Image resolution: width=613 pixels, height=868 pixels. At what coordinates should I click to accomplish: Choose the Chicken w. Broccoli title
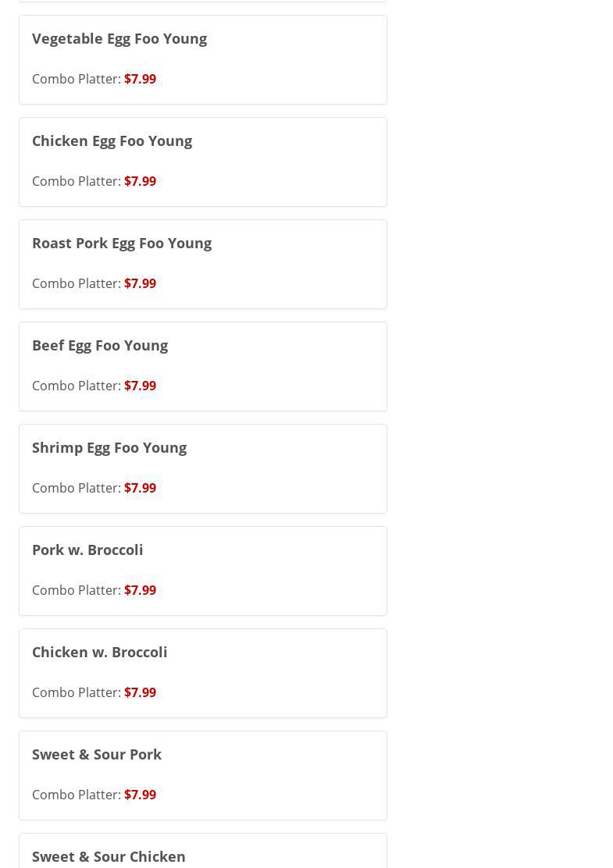click(x=100, y=652)
